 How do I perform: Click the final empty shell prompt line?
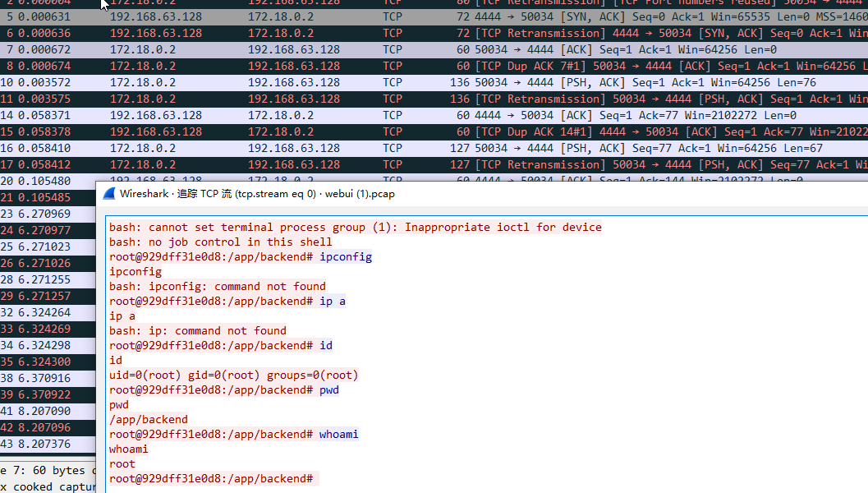[214, 478]
